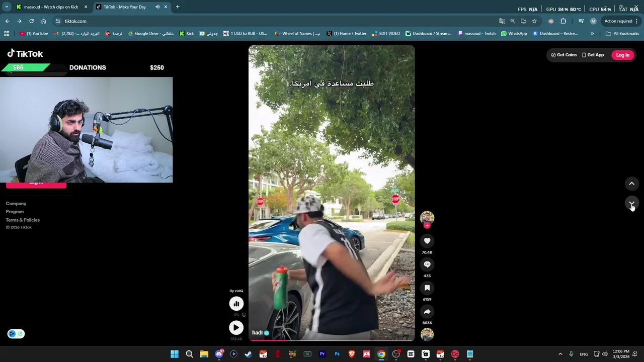The width and height of the screenshot is (644, 362).
Task: Open the ENG language indicator
Action: (584, 354)
